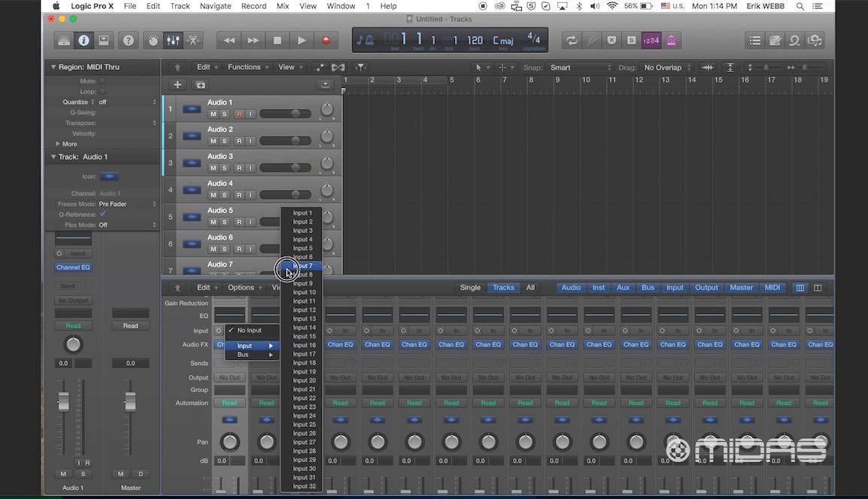Image resolution: width=868 pixels, height=499 pixels.
Task: Select No Input in the pop-up menu
Action: [252, 330]
